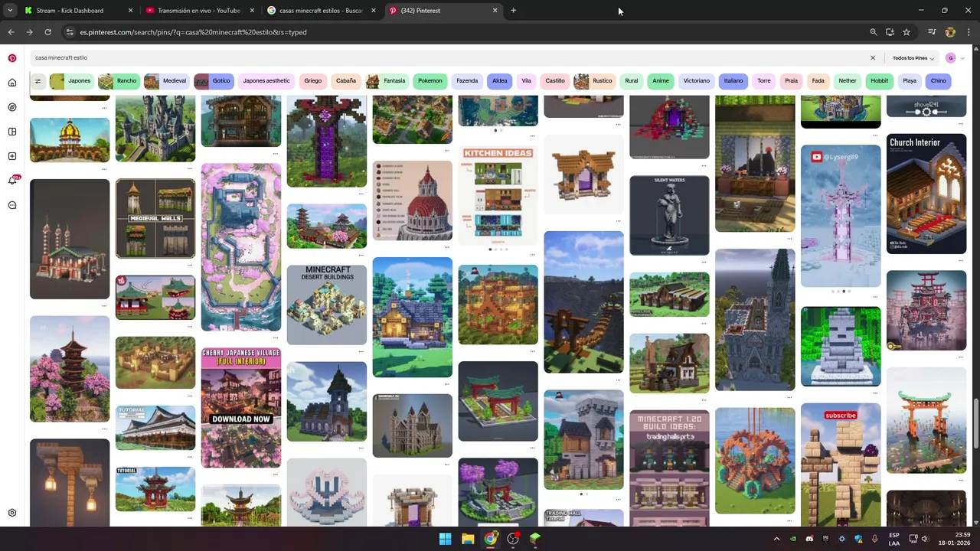View the site information icon beside the URL
The width and height of the screenshot is (980, 551).
(x=70, y=32)
